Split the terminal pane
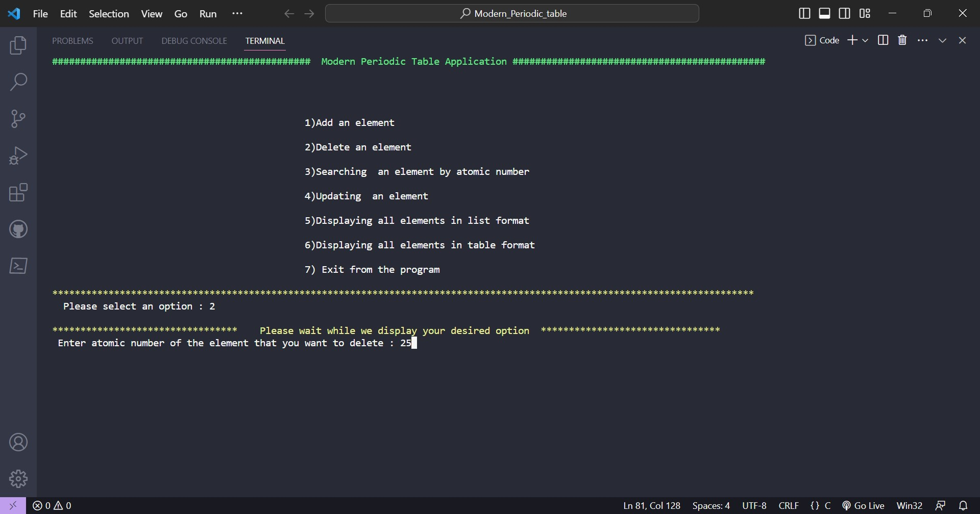 click(x=883, y=40)
